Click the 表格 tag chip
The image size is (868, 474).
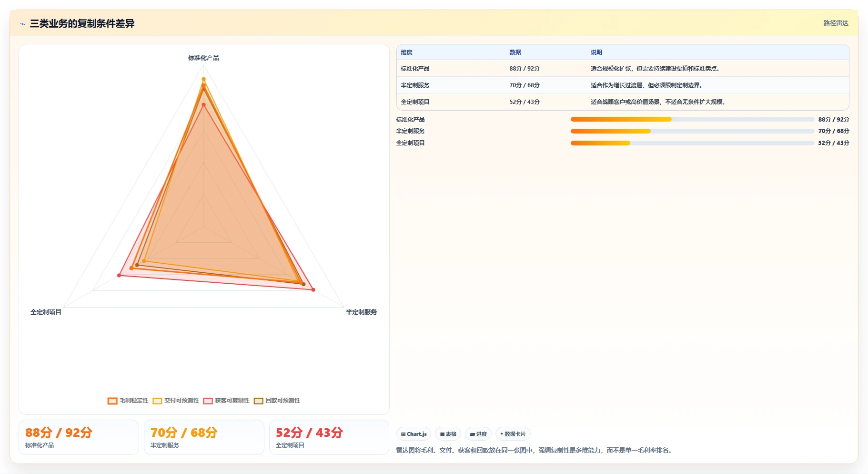pyautogui.click(x=448, y=434)
